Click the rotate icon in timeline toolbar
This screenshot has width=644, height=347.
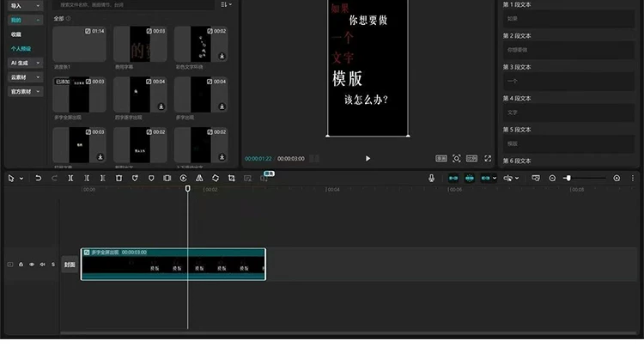click(x=216, y=178)
